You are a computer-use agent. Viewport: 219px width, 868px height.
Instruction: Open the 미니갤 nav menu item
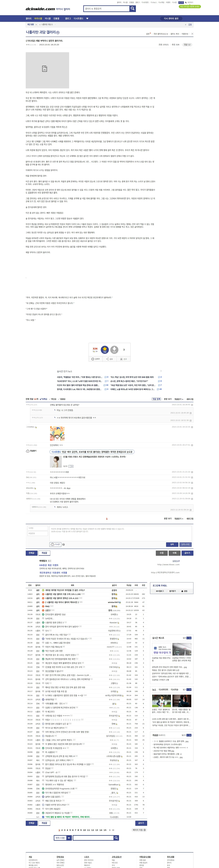pos(48,19)
